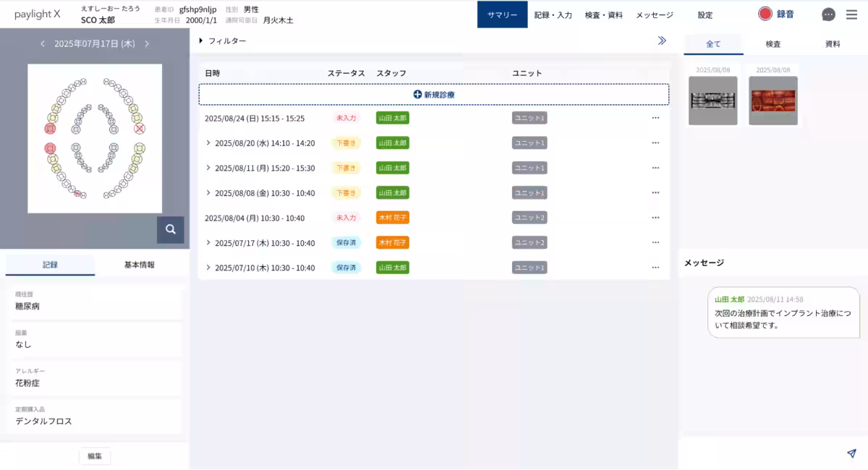Go to next date with right arrow
This screenshot has width=868, height=470.
[147, 44]
